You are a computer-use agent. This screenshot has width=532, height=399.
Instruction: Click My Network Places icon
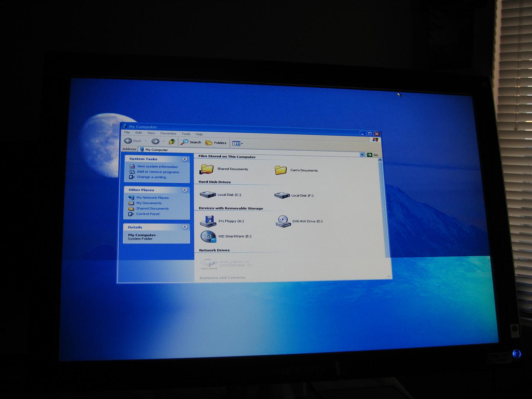click(x=131, y=197)
